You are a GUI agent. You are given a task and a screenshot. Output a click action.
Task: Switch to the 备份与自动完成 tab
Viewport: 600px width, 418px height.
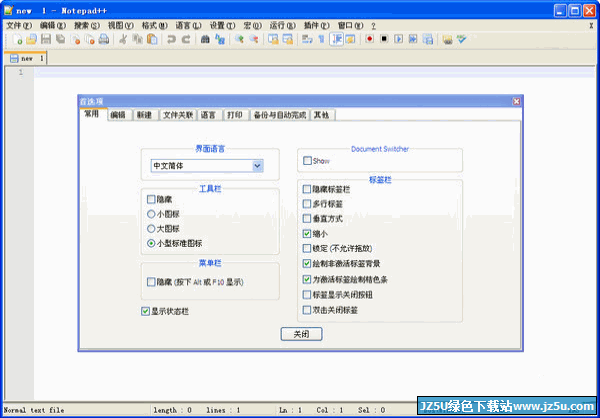pos(280,115)
